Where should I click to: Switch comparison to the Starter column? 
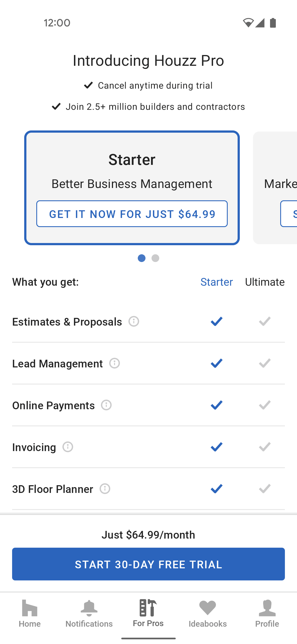coord(217,282)
